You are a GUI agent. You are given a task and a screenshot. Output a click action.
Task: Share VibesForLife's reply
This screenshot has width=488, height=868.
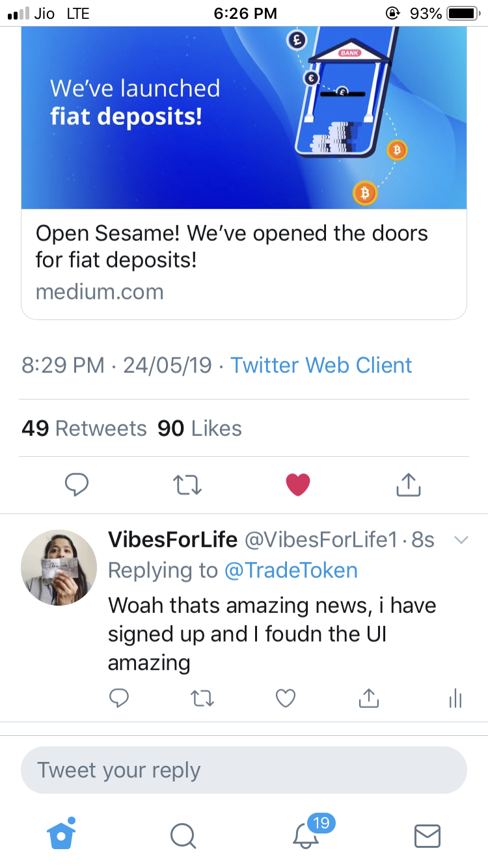click(x=369, y=698)
